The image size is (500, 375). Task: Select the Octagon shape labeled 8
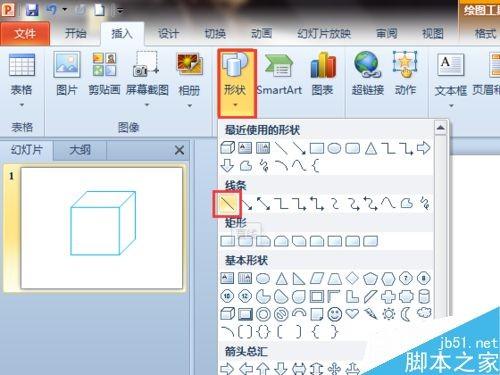[x=424, y=278]
